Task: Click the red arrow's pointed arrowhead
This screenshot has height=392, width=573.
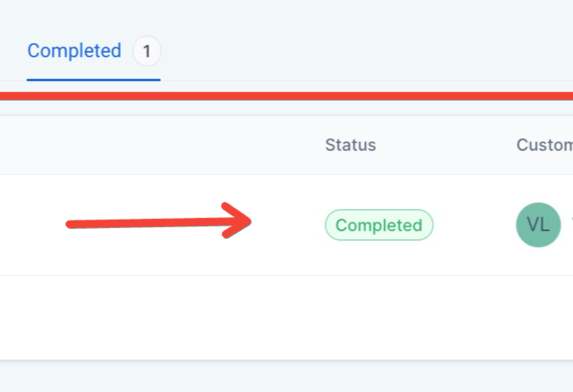Action: pos(242,220)
